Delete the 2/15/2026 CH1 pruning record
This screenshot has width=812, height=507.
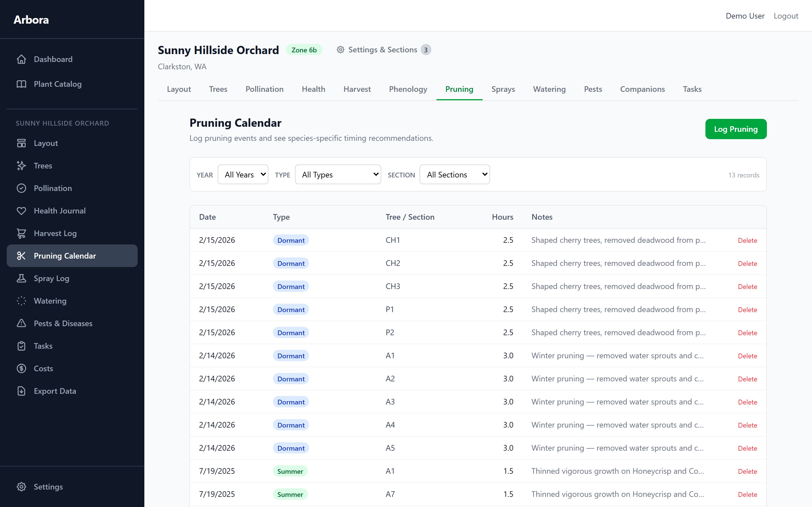(x=747, y=240)
